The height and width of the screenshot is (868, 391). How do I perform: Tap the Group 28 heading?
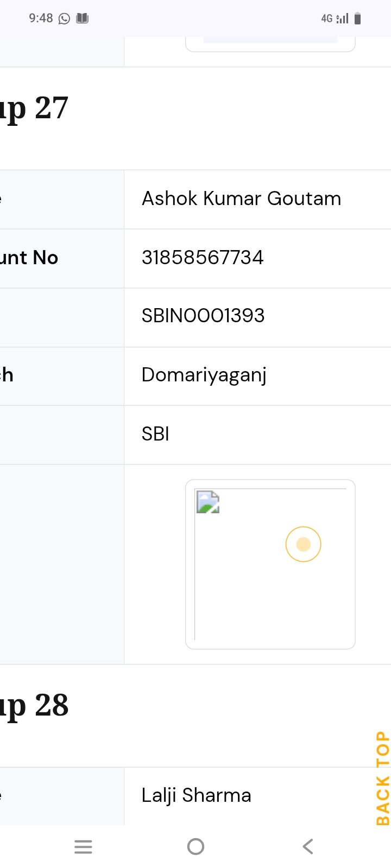point(35,706)
